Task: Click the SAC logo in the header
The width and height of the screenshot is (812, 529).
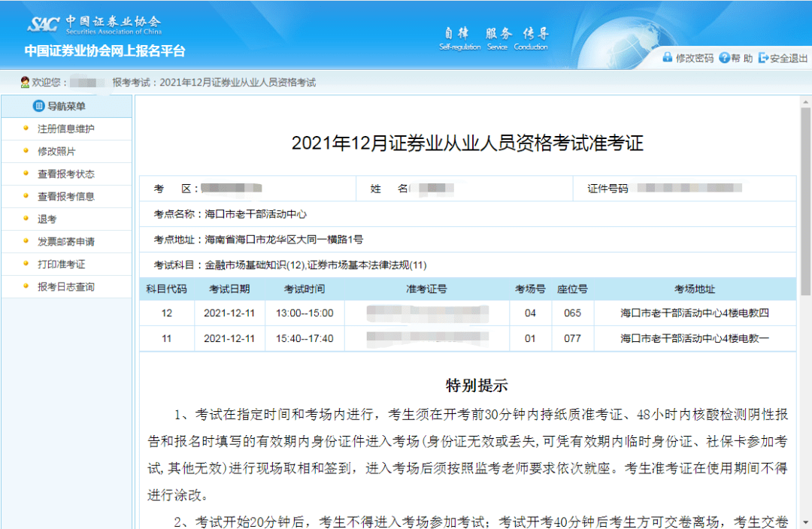Action: (44, 22)
